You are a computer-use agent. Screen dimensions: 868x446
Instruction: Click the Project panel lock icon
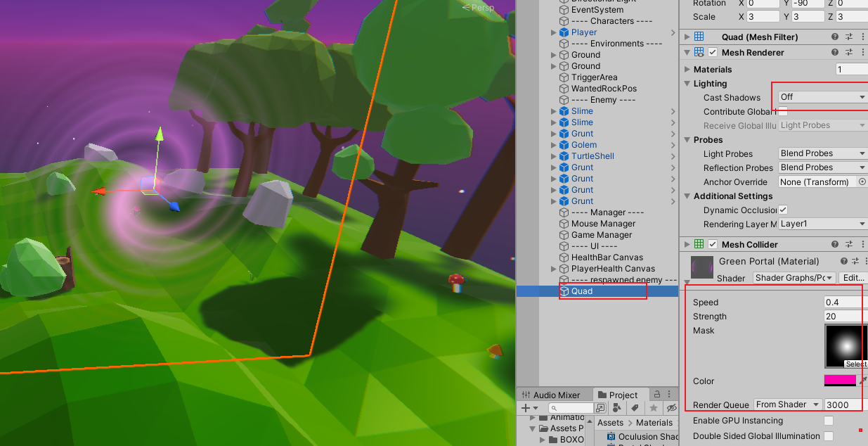(x=657, y=394)
